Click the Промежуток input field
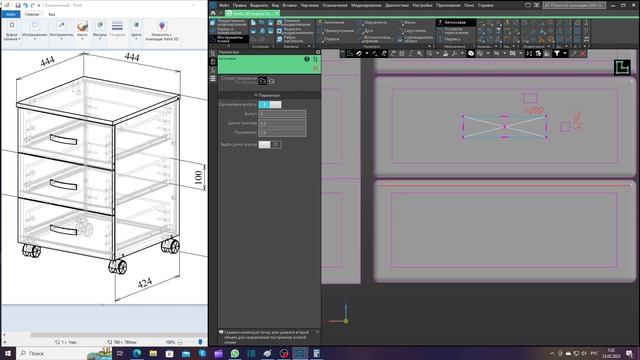This screenshot has height=360, width=640. pyautogui.click(x=282, y=133)
